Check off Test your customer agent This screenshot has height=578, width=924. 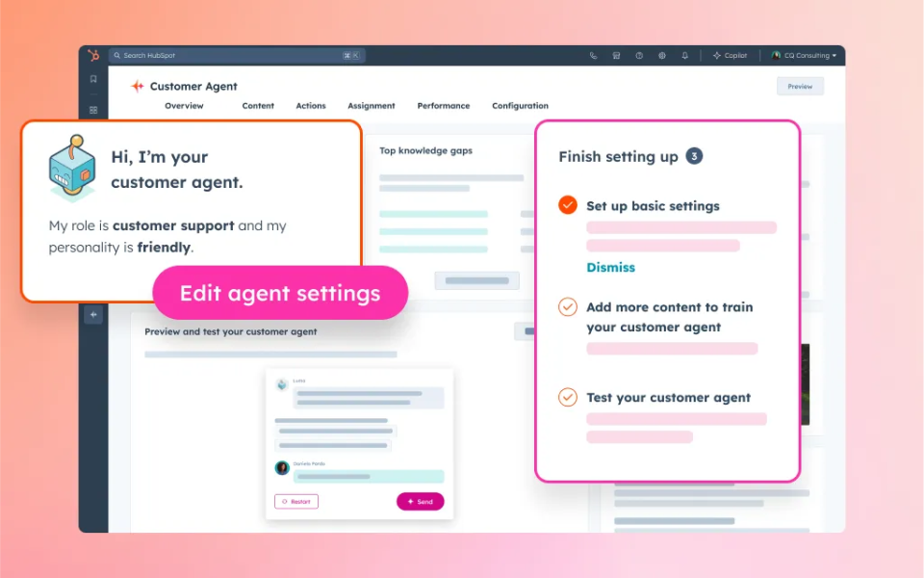tap(568, 397)
